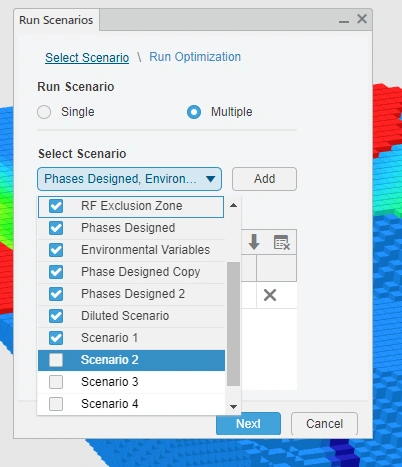Open the Phases Designed, Environ... combo box

[129, 179]
